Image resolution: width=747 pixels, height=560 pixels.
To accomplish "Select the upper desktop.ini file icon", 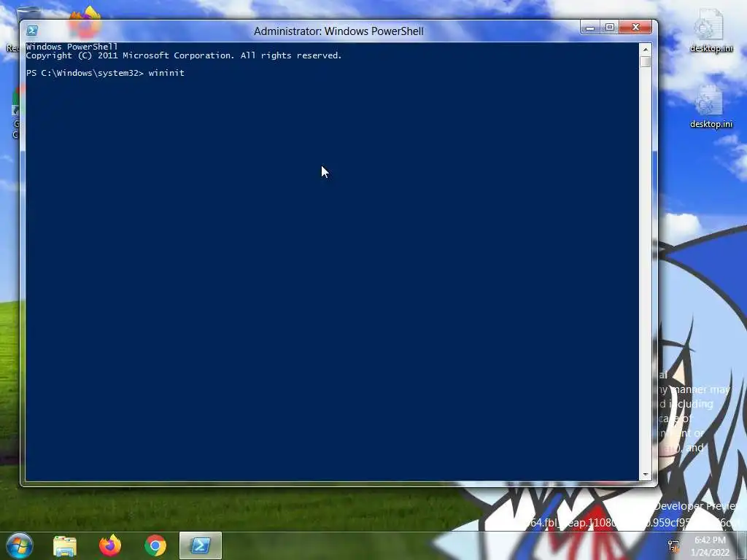I will coord(711,31).
